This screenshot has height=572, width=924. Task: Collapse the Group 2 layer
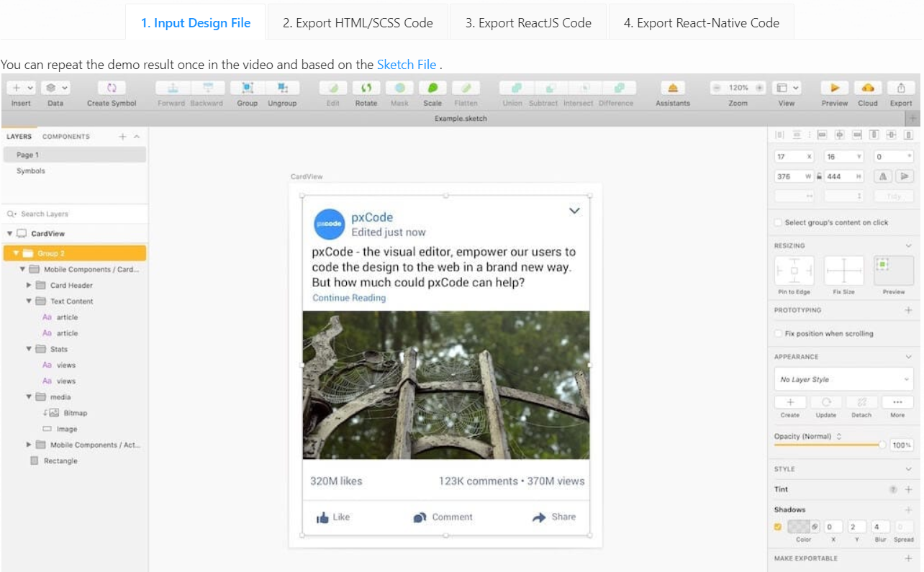pyautogui.click(x=16, y=253)
